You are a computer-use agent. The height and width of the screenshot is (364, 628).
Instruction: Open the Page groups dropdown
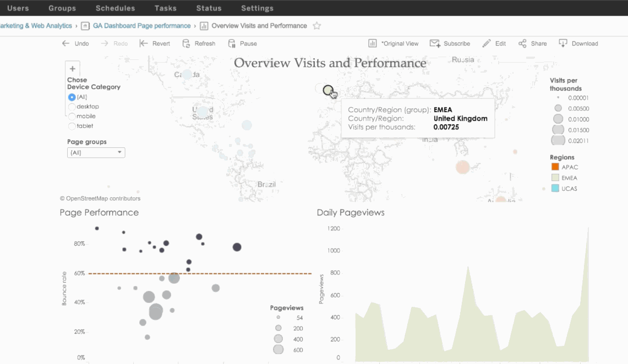click(96, 152)
